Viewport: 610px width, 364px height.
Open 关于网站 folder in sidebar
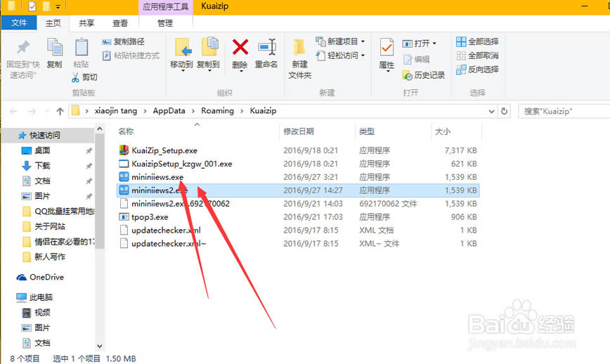tap(50, 226)
